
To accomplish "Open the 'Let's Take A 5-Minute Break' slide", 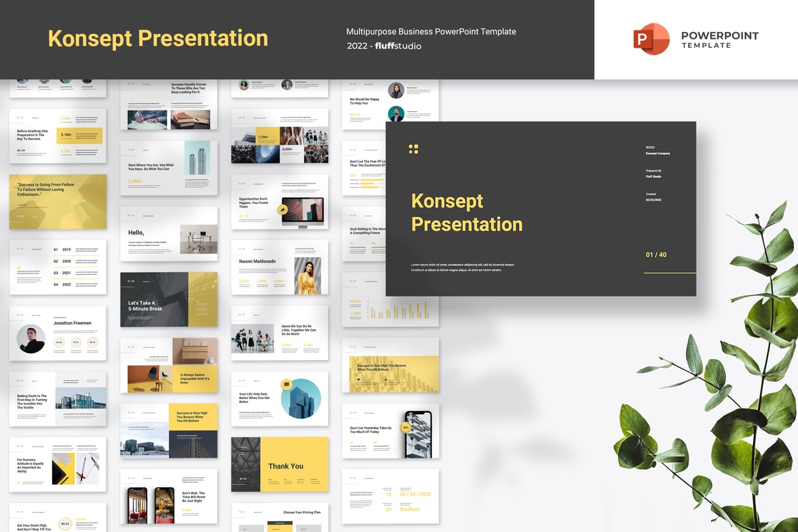I will [168, 299].
